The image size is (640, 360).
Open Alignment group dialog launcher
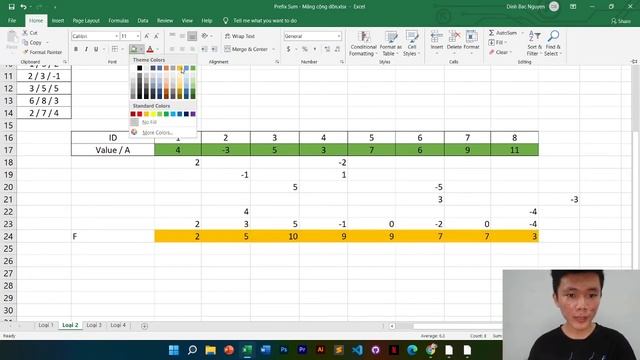click(277, 62)
